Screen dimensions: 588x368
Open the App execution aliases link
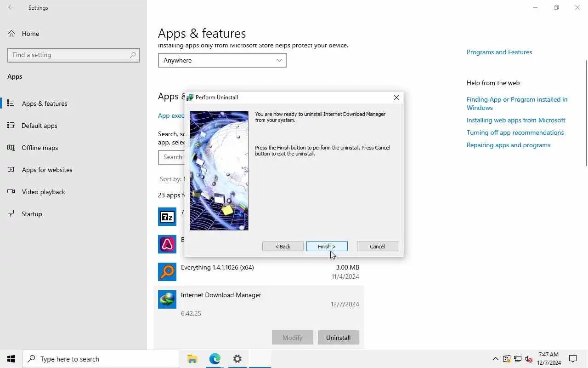(x=171, y=115)
